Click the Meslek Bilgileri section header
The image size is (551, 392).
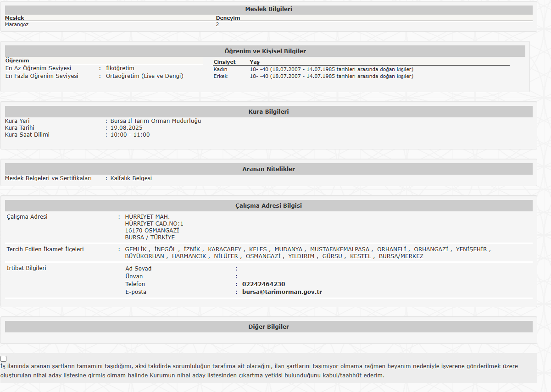[268, 9]
